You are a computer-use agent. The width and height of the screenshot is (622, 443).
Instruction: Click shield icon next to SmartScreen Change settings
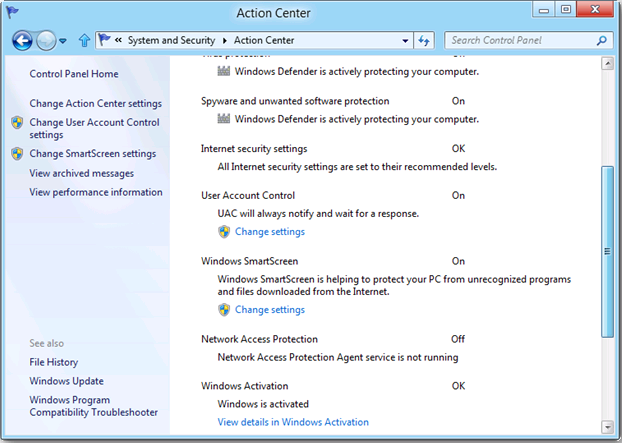224,309
